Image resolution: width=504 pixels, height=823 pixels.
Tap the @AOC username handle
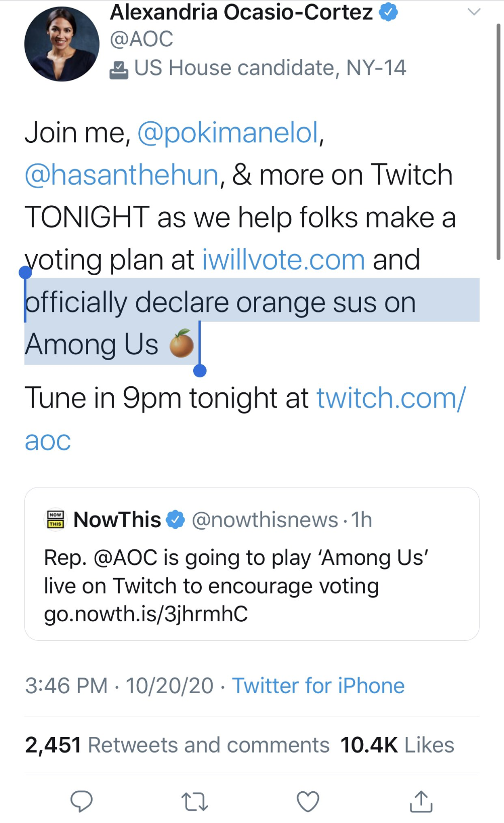click(x=141, y=39)
